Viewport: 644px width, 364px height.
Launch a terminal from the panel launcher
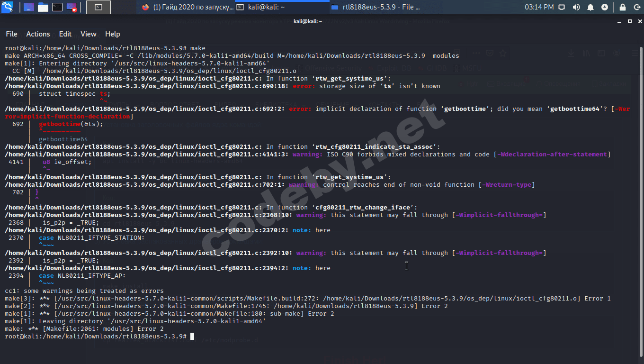coord(57,7)
